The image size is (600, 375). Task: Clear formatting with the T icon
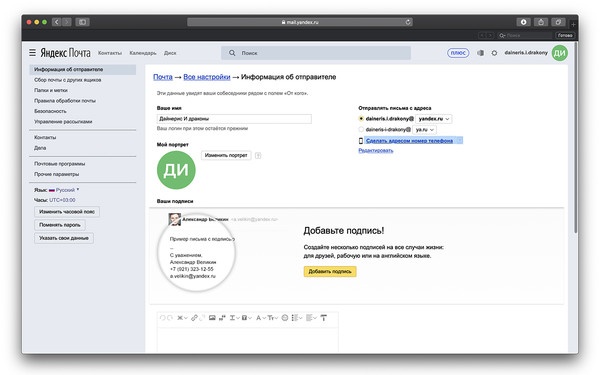pos(324,318)
